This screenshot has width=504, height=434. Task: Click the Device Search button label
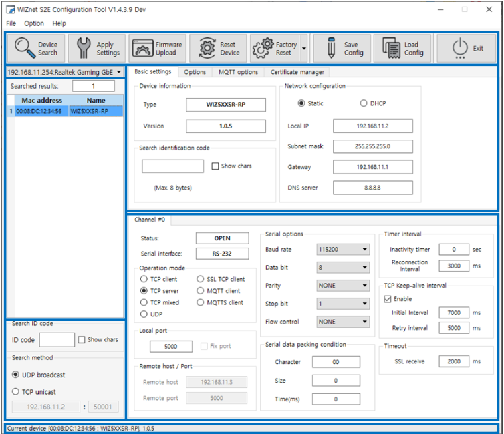(47, 49)
